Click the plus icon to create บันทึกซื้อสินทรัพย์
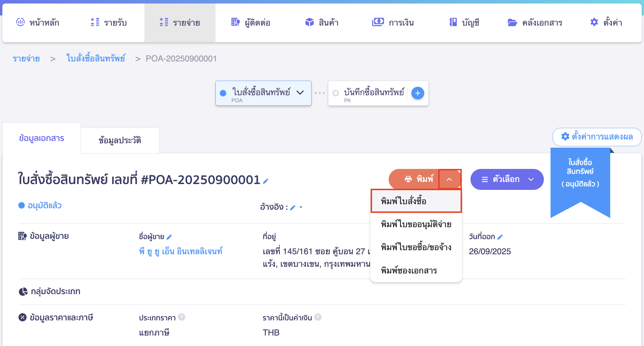 (418, 93)
